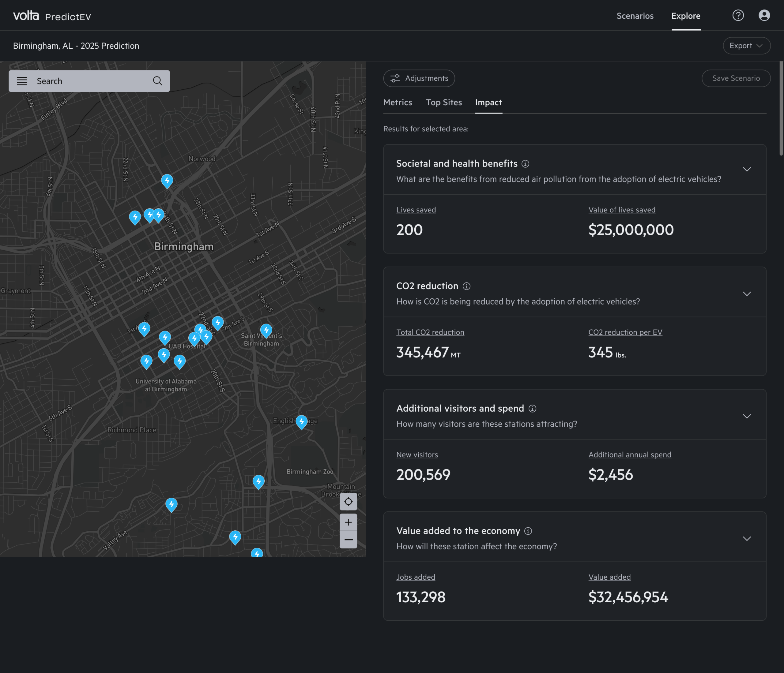Switch to the Metrics tab
The width and height of the screenshot is (784, 673).
[398, 103]
